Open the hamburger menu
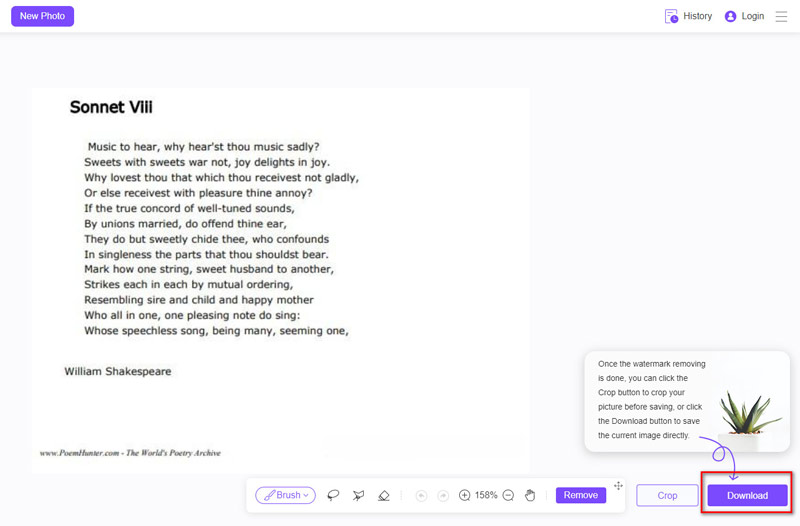 pyautogui.click(x=781, y=16)
